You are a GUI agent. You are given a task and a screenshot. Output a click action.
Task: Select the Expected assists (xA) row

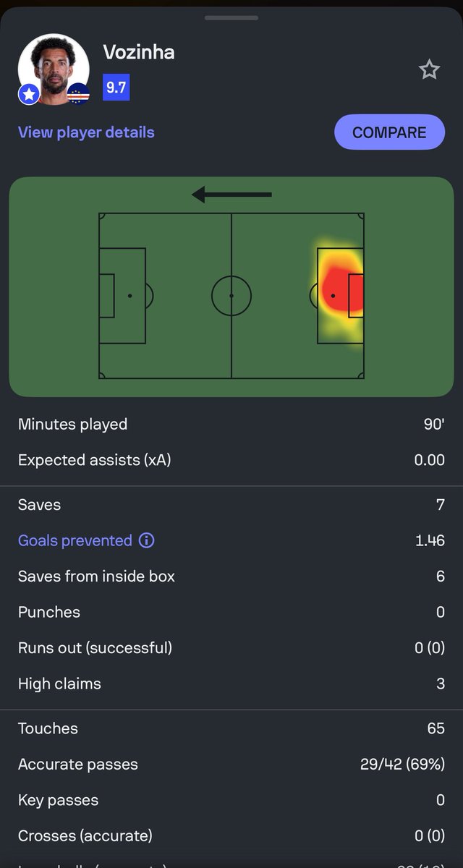tap(231, 460)
